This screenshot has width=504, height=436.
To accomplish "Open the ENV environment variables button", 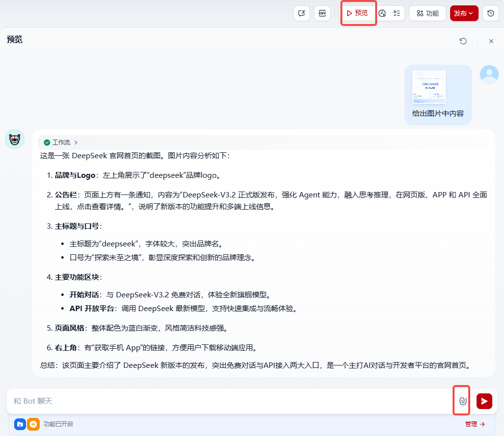I will [322, 13].
